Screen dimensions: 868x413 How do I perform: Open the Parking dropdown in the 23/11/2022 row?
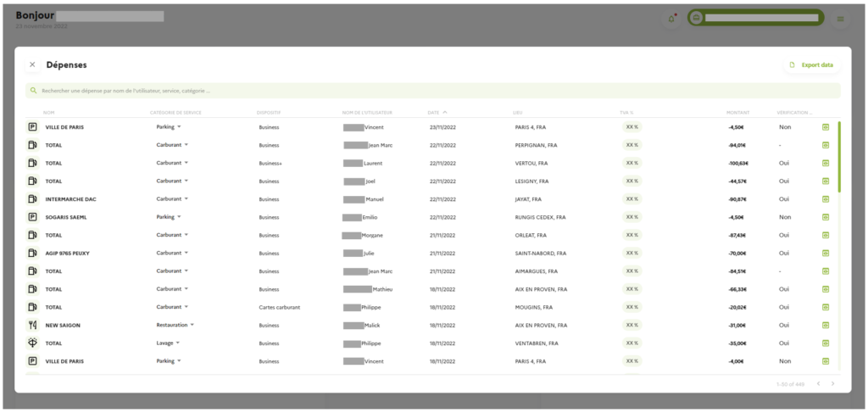click(x=169, y=126)
